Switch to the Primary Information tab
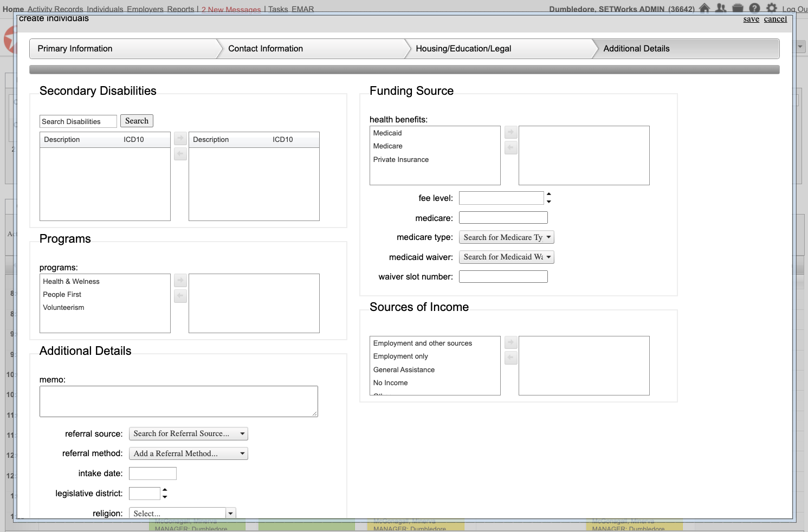This screenshot has width=808, height=532. click(x=124, y=49)
